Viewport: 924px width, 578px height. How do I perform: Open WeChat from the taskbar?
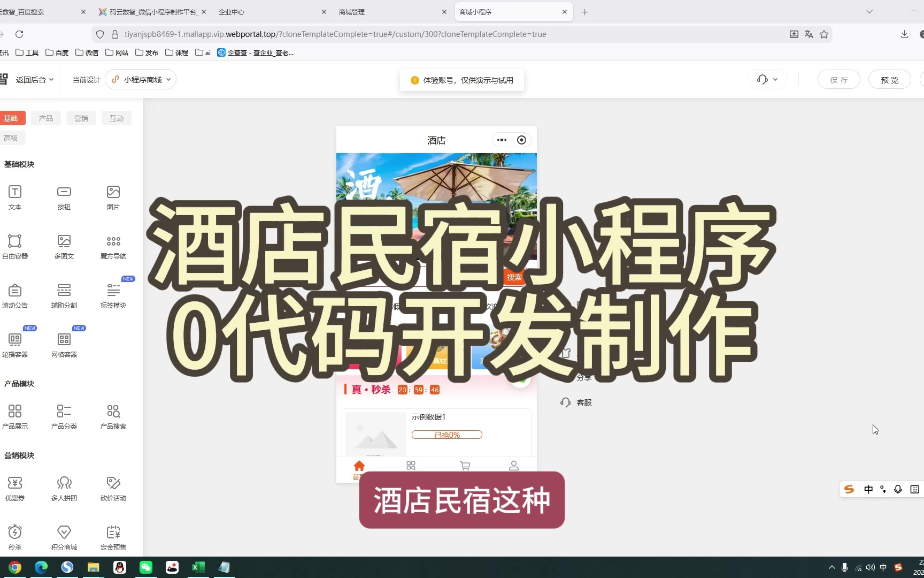click(146, 567)
